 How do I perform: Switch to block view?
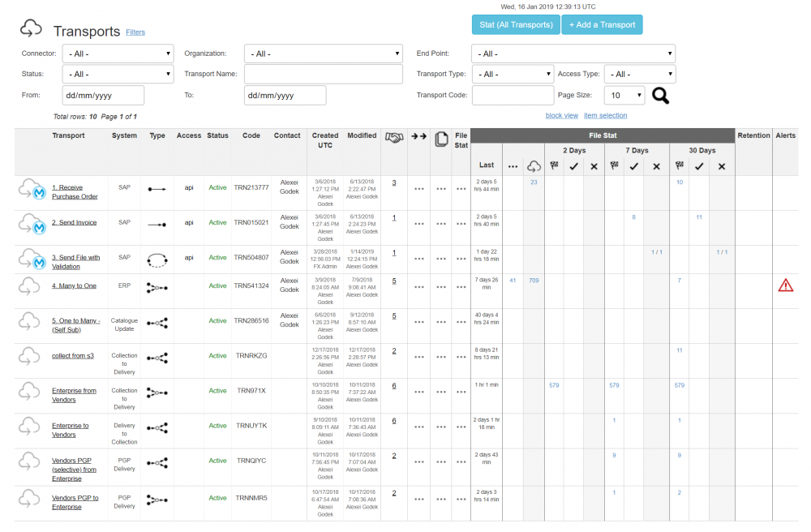(x=562, y=116)
